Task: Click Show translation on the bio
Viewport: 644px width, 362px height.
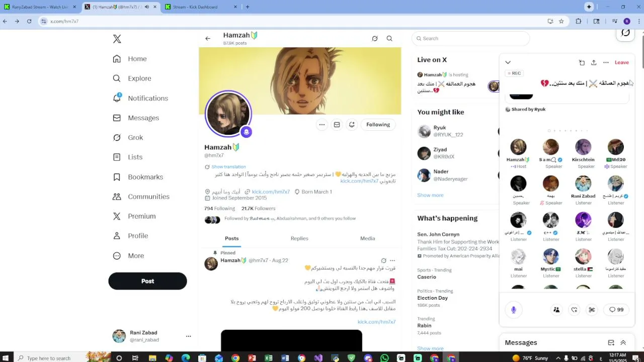Action: coord(228,167)
